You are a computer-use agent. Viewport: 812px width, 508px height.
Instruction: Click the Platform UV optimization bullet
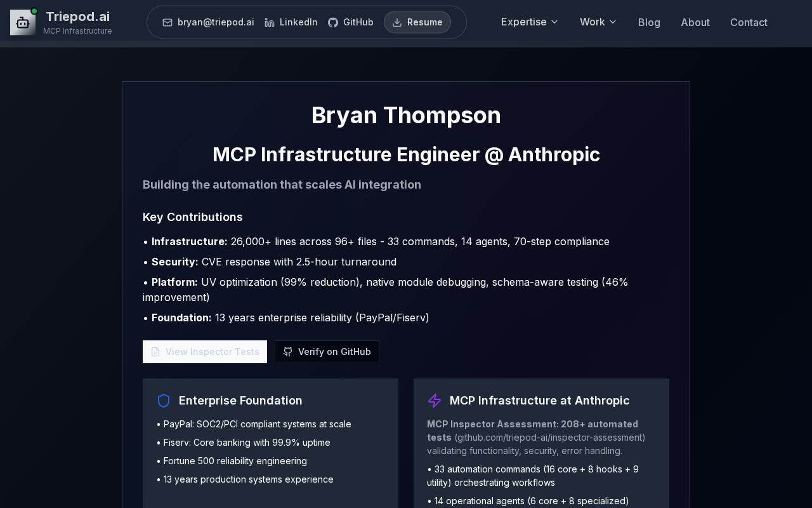386,290
